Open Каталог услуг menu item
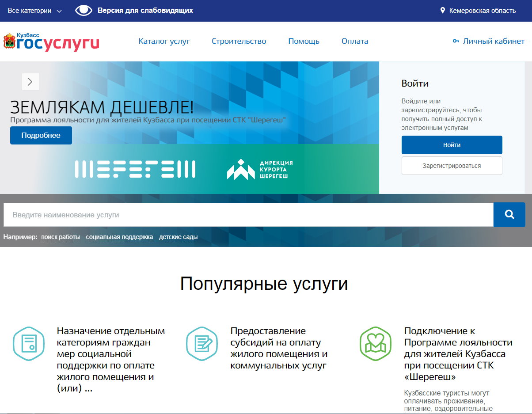 tap(164, 41)
